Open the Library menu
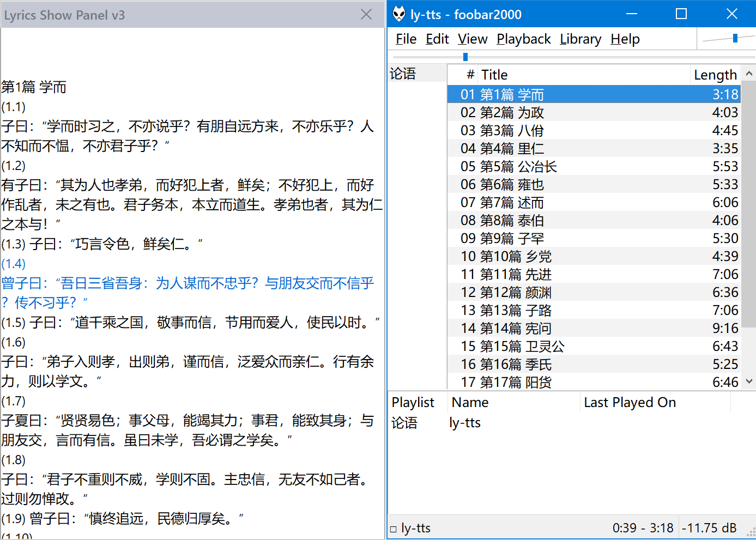Image resolution: width=756 pixels, height=540 pixels. (580, 39)
